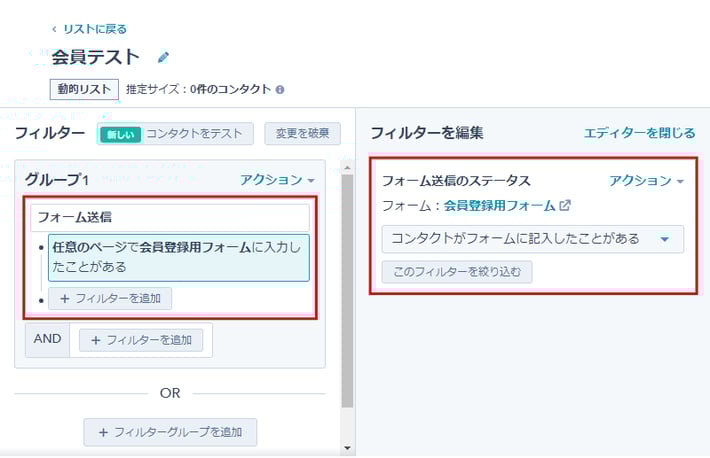
Task: Open external link icon next to 会員登録用フォーム
Action: [x=565, y=206]
